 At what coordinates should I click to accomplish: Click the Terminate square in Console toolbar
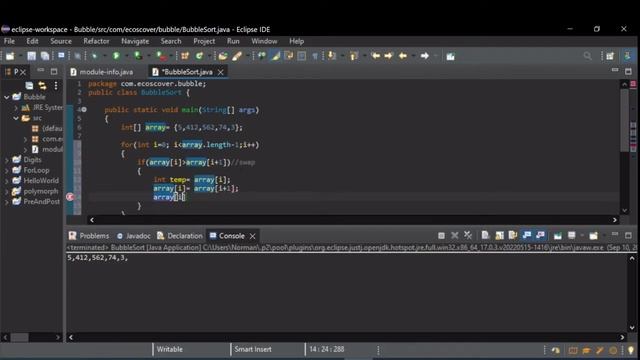tap(441, 236)
